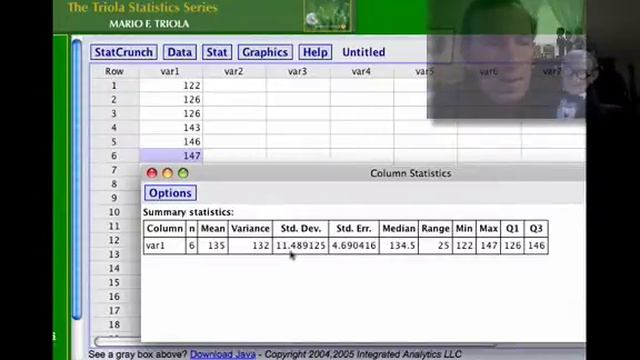Click the Median column header in summary table
Viewport: 640px width, 360px height.
399,229
